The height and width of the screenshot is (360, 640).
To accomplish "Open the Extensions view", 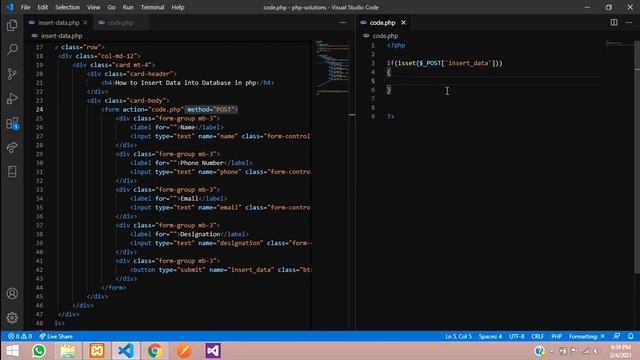I will click(12, 123).
